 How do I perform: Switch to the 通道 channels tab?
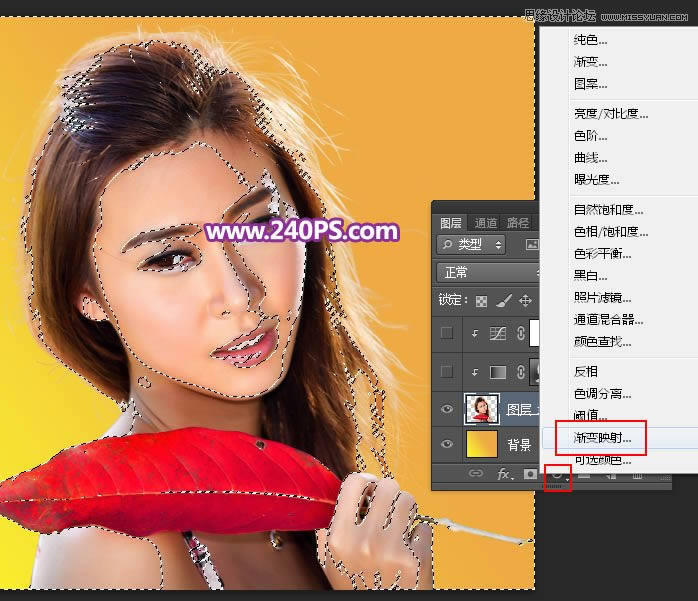point(485,223)
